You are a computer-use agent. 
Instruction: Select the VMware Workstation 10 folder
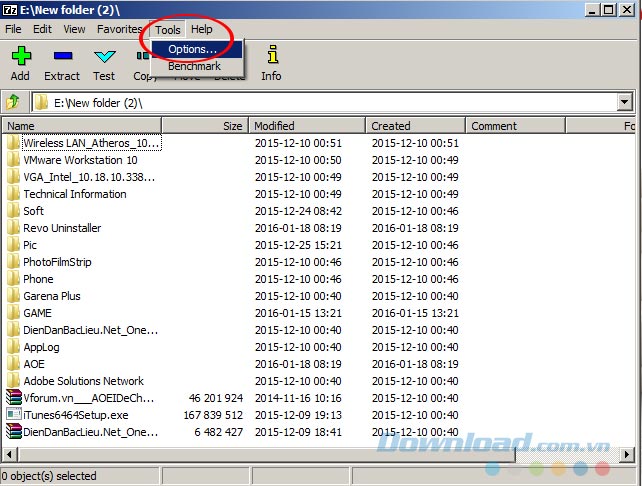pyautogui.click(x=80, y=160)
